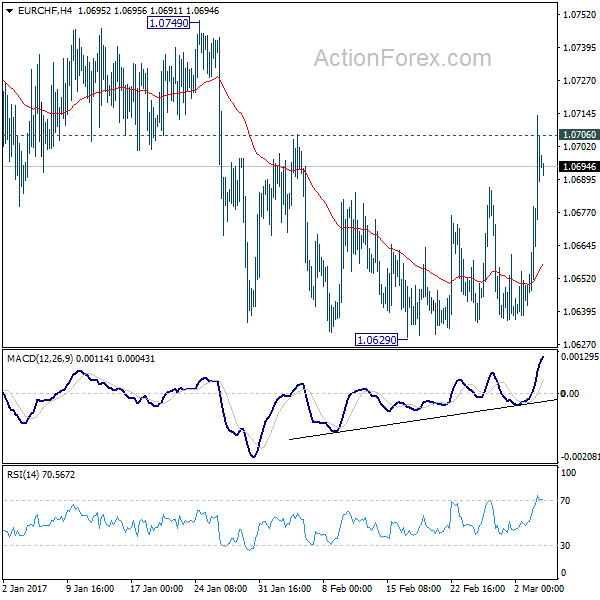Click the 1.06520 price axis label
This screenshot has height=600, width=600.
(x=579, y=278)
